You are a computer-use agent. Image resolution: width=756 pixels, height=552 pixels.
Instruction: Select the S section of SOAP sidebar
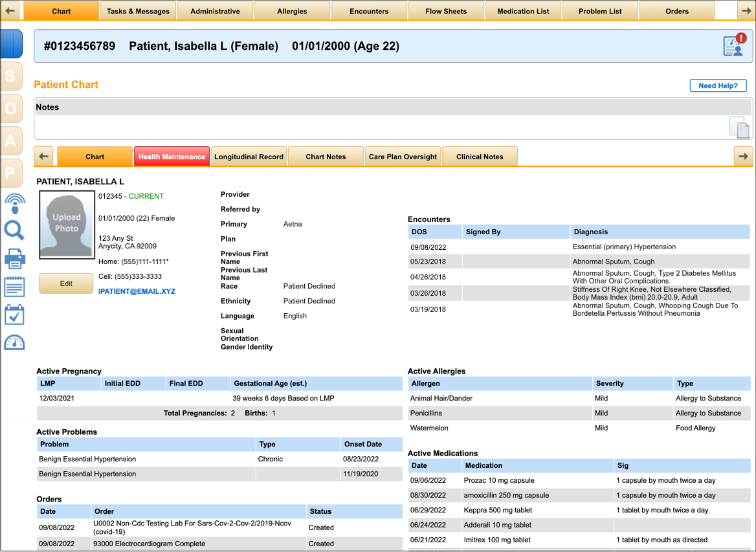pyautogui.click(x=11, y=76)
